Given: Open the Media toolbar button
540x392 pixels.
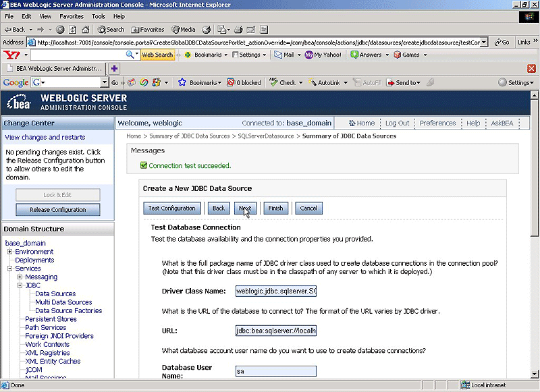Looking at the screenshot, I should (x=184, y=30).
